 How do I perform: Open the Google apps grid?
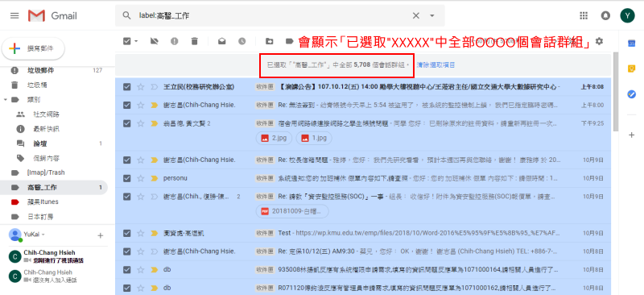(583, 15)
